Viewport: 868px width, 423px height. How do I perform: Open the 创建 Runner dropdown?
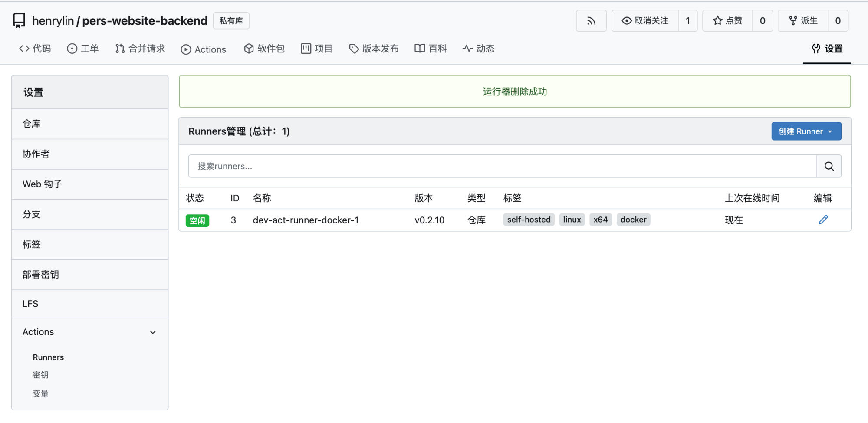pyautogui.click(x=806, y=131)
